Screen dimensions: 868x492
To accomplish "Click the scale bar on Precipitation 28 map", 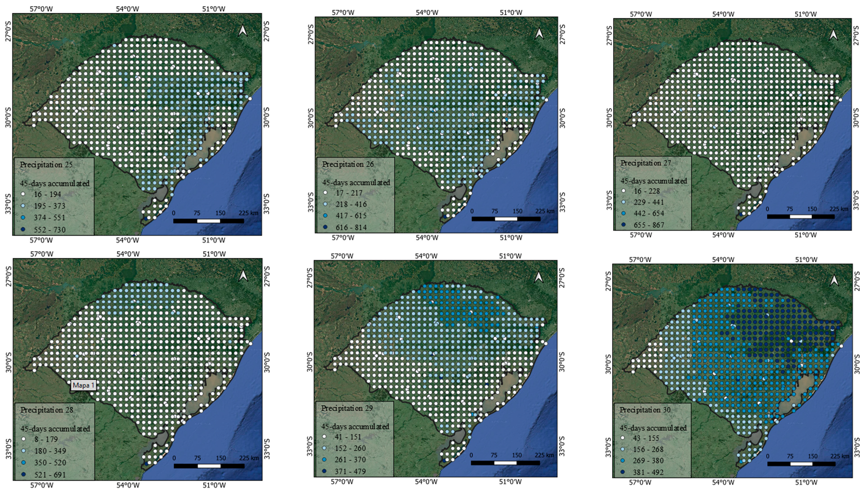I will (209, 466).
